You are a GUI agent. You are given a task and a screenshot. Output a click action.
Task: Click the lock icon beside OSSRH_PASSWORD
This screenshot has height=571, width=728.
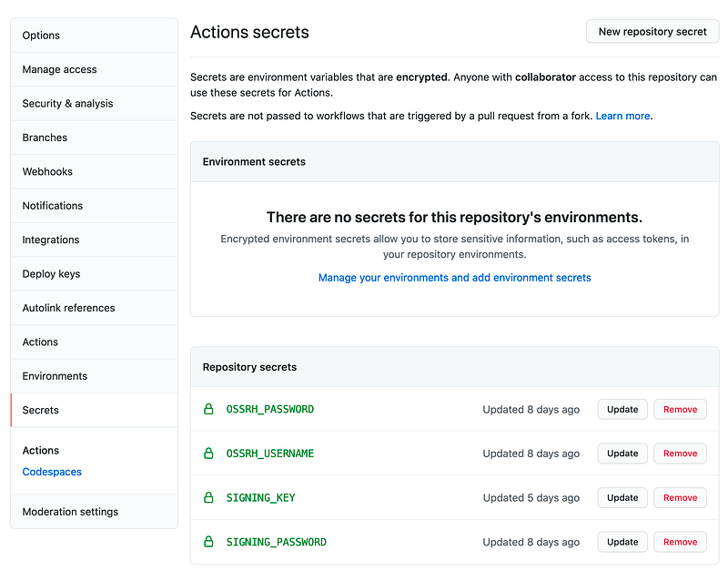click(208, 409)
